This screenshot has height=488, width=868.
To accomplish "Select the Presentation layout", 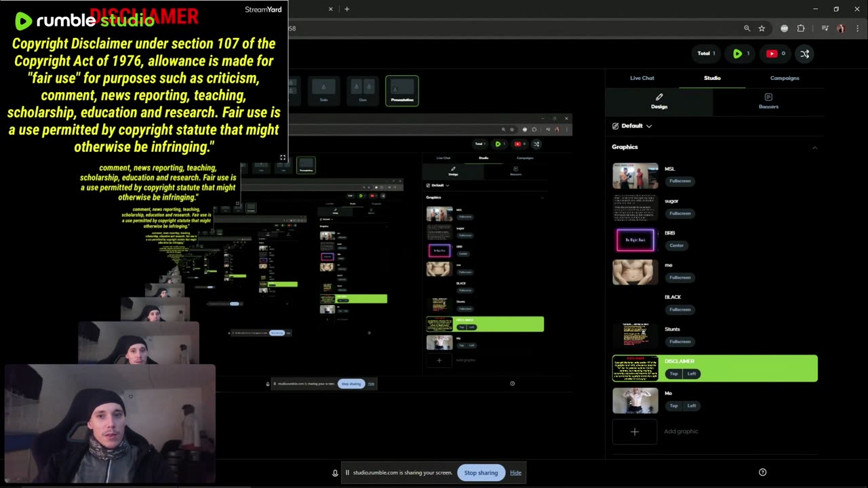I will [x=402, y=91].
